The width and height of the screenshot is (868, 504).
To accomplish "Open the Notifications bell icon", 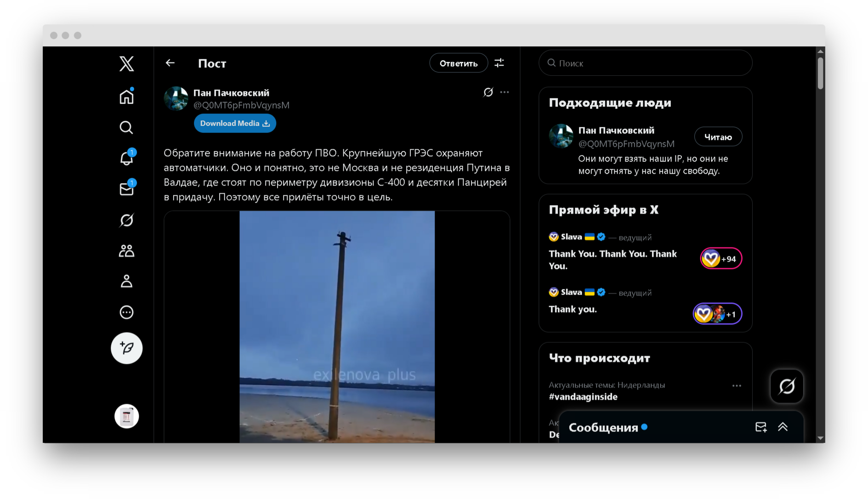I will point(126,158).
